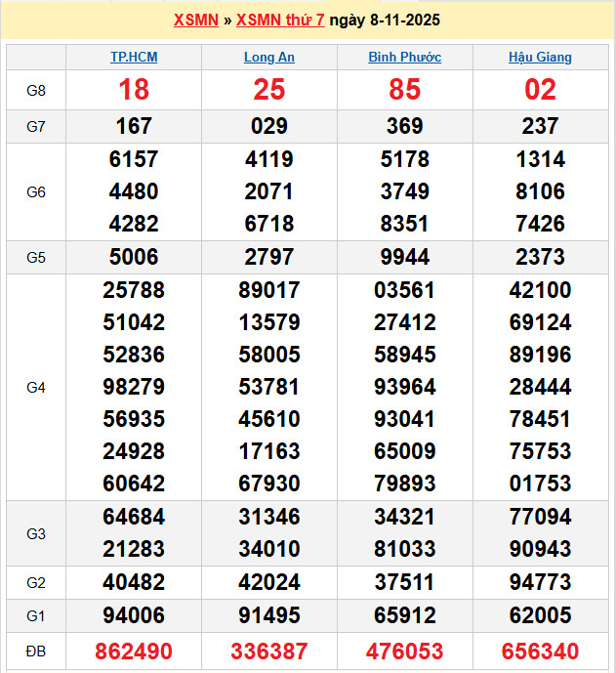Open the 'XSMN thứ 7' link
This screenshot has height=673, width=616.
(280, 20)
